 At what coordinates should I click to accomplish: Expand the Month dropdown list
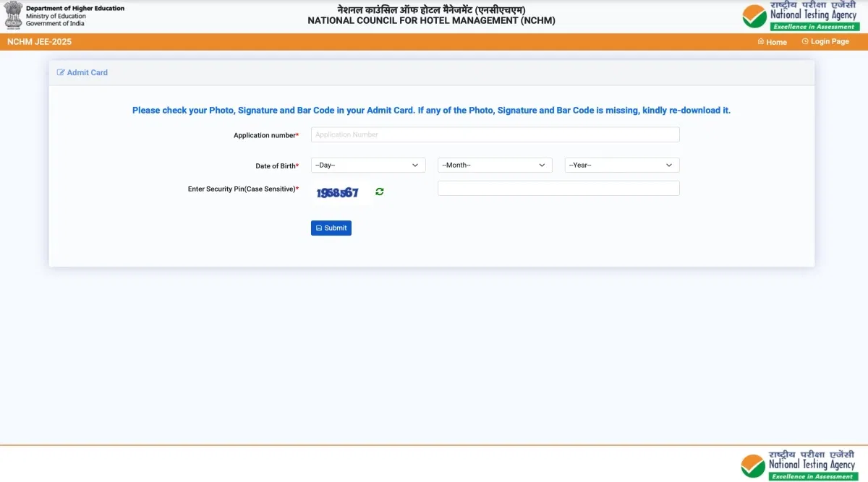tap(495, 165)
